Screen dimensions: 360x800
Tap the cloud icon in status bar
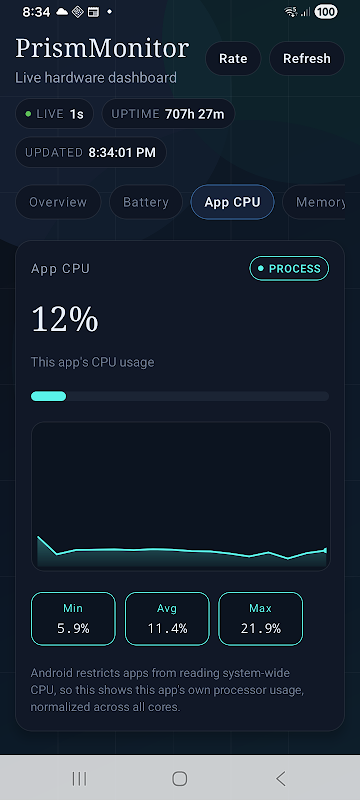(x=62, y=12)
